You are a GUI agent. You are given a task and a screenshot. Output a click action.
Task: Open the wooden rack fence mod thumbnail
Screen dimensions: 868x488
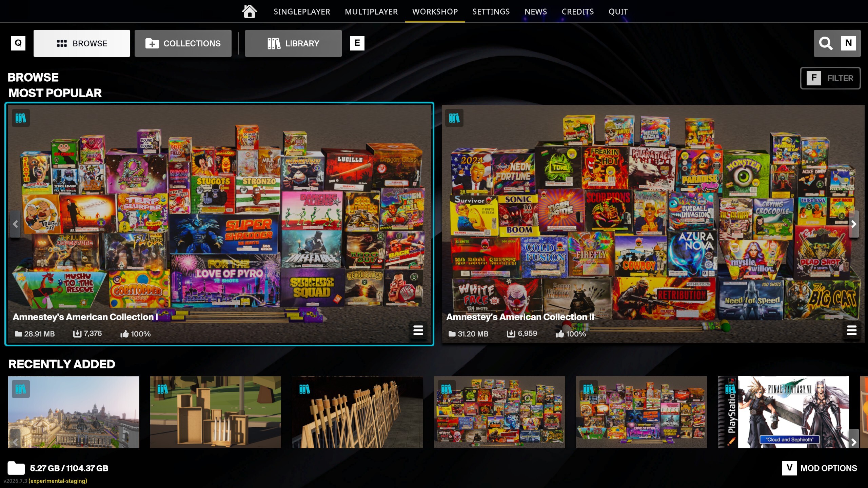point(357,412)
